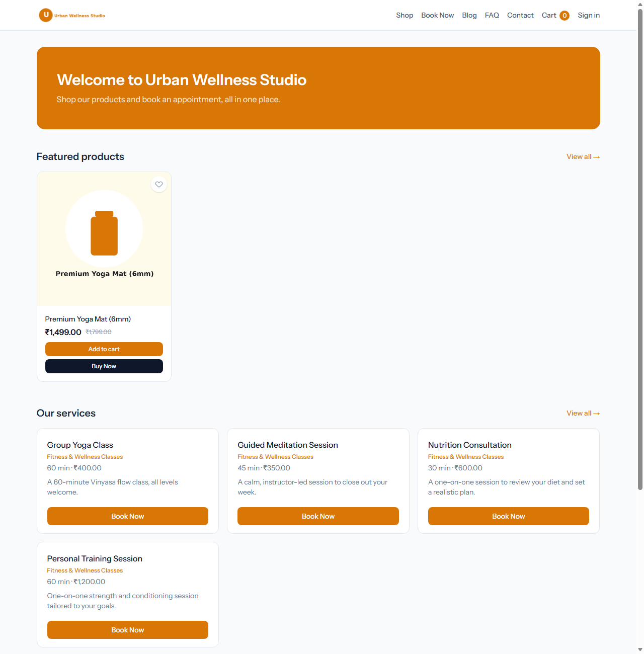Click the Personal Training Session title

(x=95, y=558)
